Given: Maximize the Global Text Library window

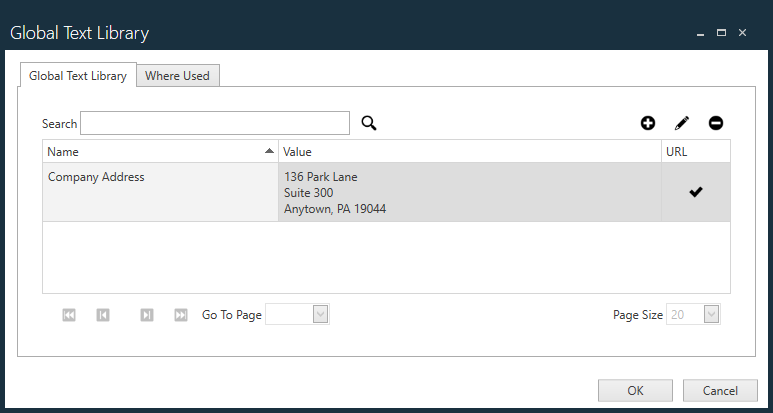Looking at the screenshot, I should point(721,33).
